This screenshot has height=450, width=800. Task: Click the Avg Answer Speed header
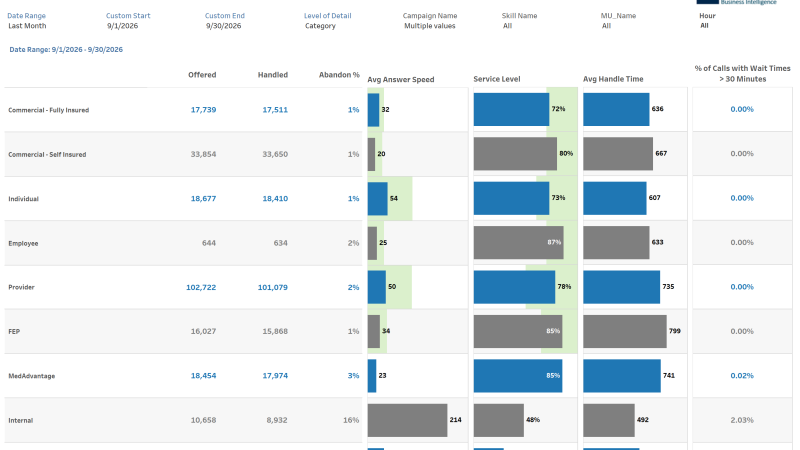(x=401, y=79)
